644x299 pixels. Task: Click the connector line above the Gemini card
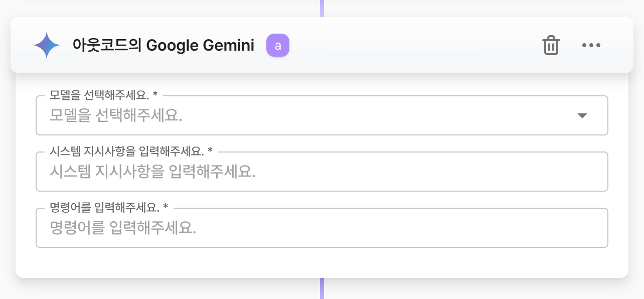coord(322,8)
